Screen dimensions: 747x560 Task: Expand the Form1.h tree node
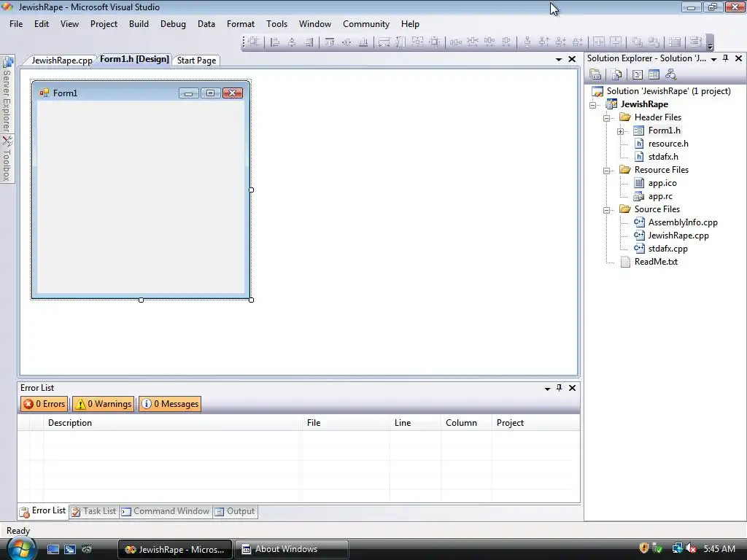point(621,131)
